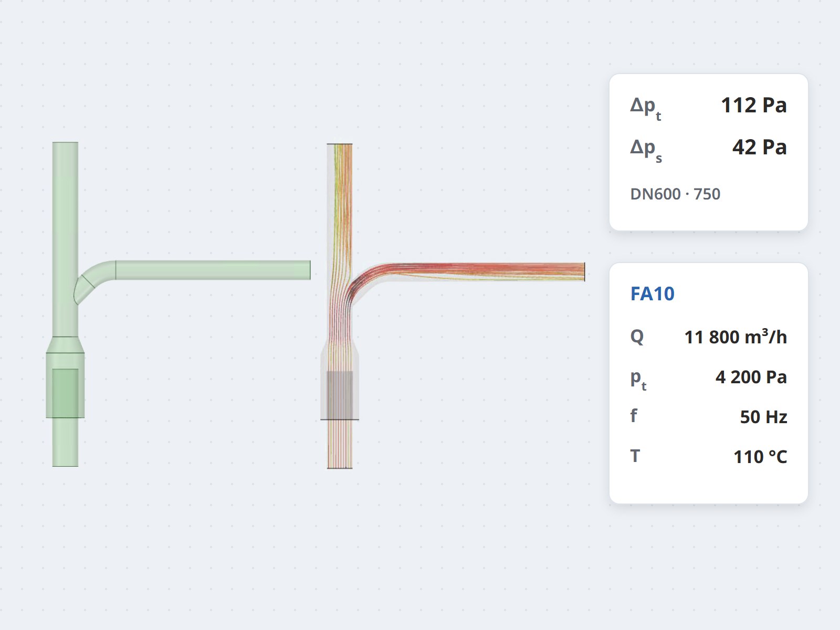Click the Δpt label
Screen dimensions: 840x630
[646, 108]
